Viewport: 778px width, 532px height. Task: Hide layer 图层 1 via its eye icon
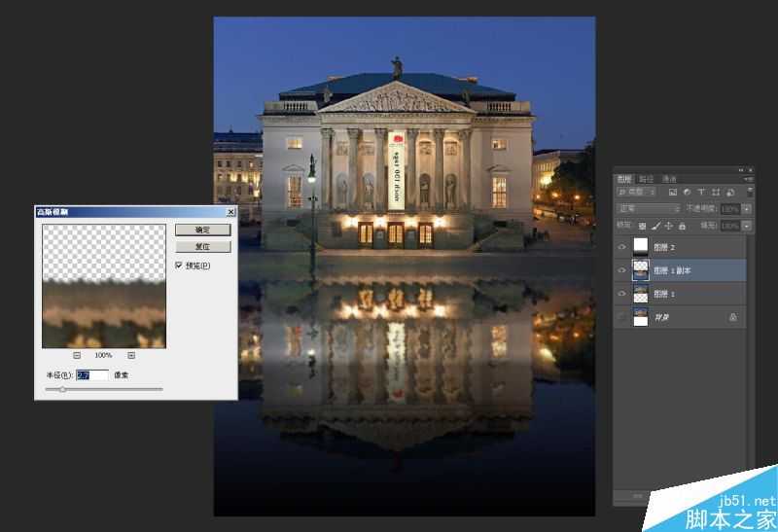[x=622, y=294]
